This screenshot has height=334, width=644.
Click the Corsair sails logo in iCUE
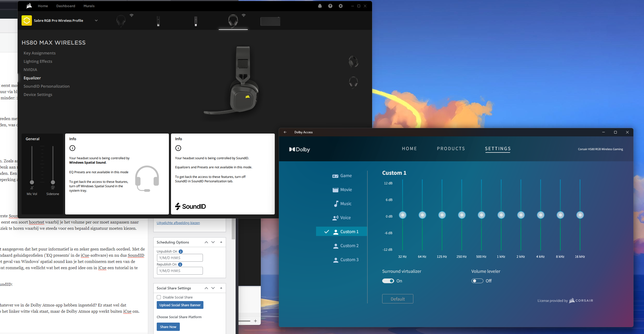(x=29, y=6)
